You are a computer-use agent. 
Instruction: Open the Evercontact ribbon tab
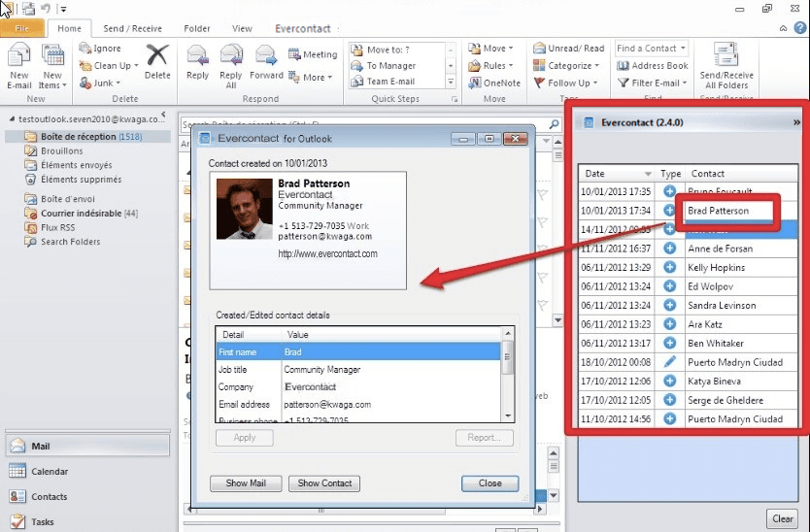303,28
